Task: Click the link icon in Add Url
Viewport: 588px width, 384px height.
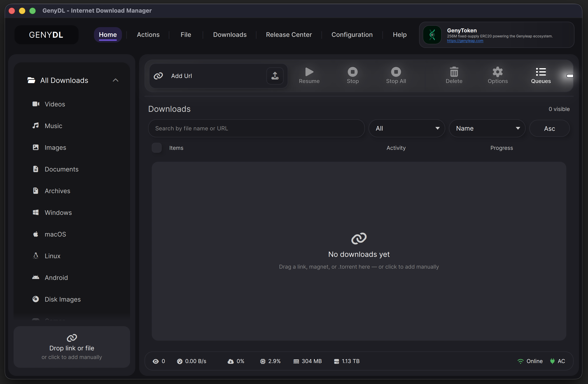Action: tap(158, 76)
